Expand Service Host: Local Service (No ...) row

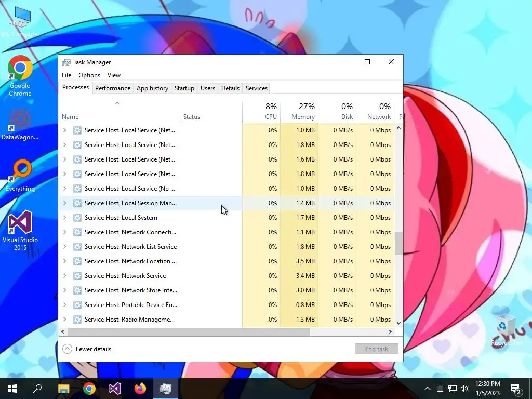click(x=65, y=188)
